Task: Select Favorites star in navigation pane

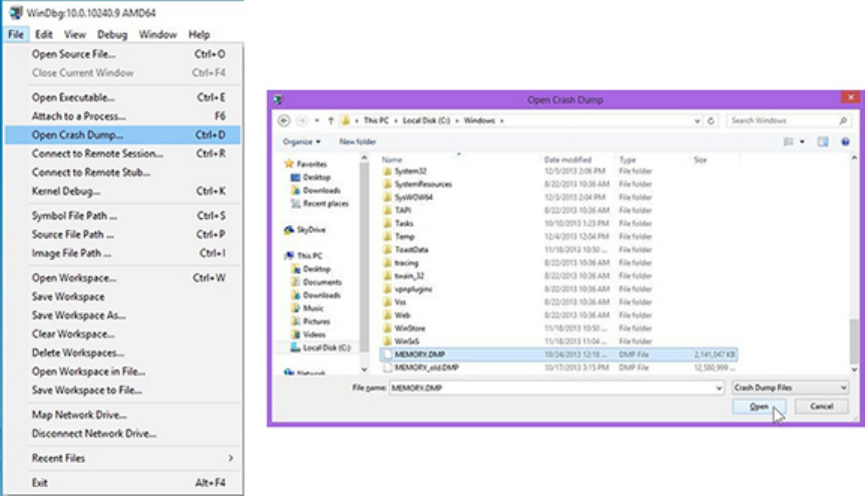Action: 289,164
